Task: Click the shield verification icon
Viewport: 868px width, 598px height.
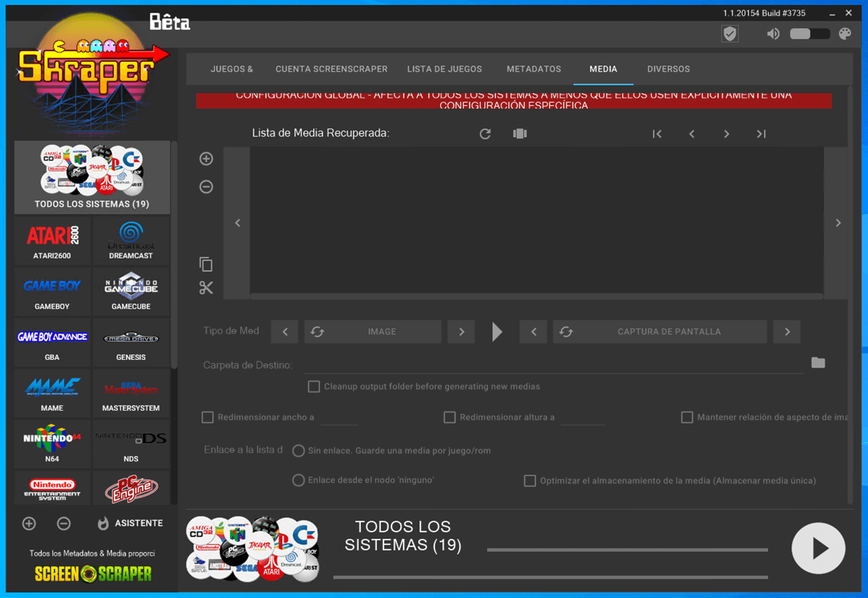Action: pyautogui.click(x=729, y=34)
